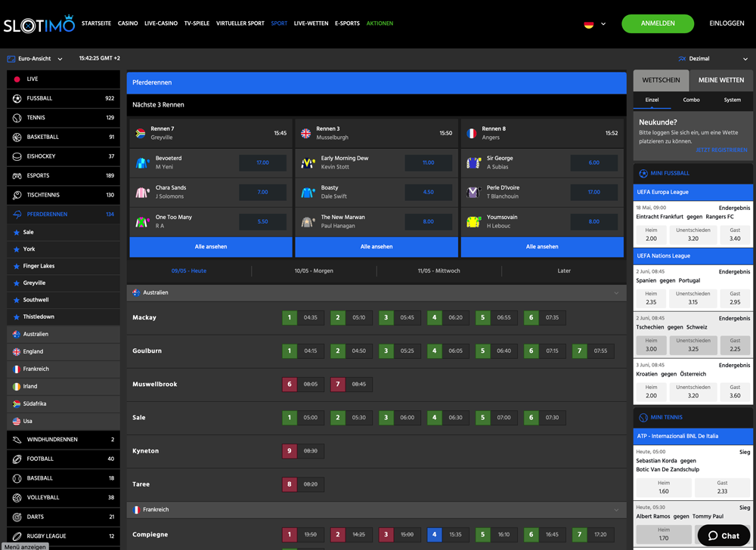The height and width of the screenshot is (550, 756).
Task: Select the Eishockey sport icon
Action: (x=17, y=156)
